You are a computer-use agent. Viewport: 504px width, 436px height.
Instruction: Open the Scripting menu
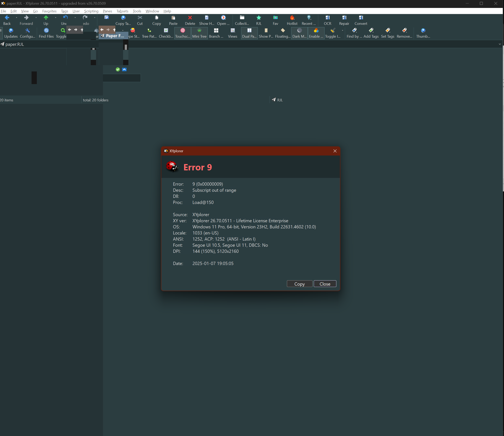[x=91, y=11]
